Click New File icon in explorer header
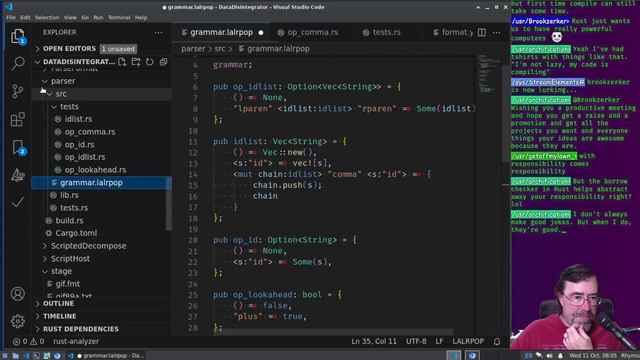This screenshot has height=360, width=640. [x=122, y=62]
